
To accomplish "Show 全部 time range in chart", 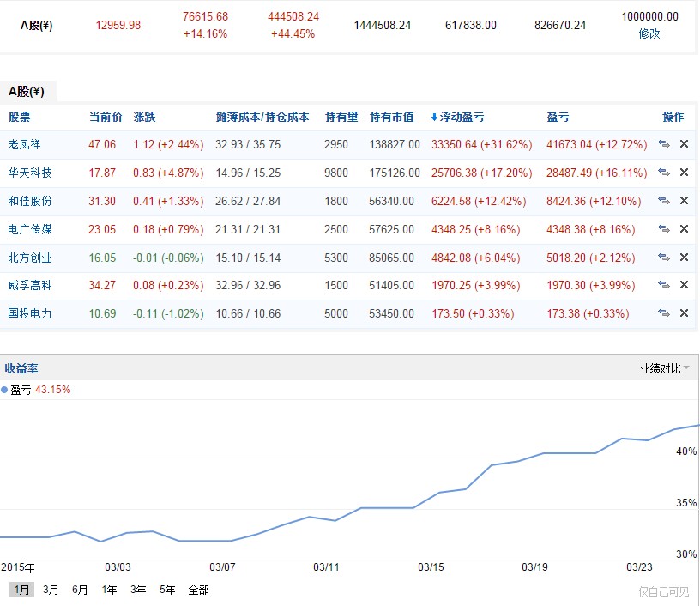I will (199, 590).
